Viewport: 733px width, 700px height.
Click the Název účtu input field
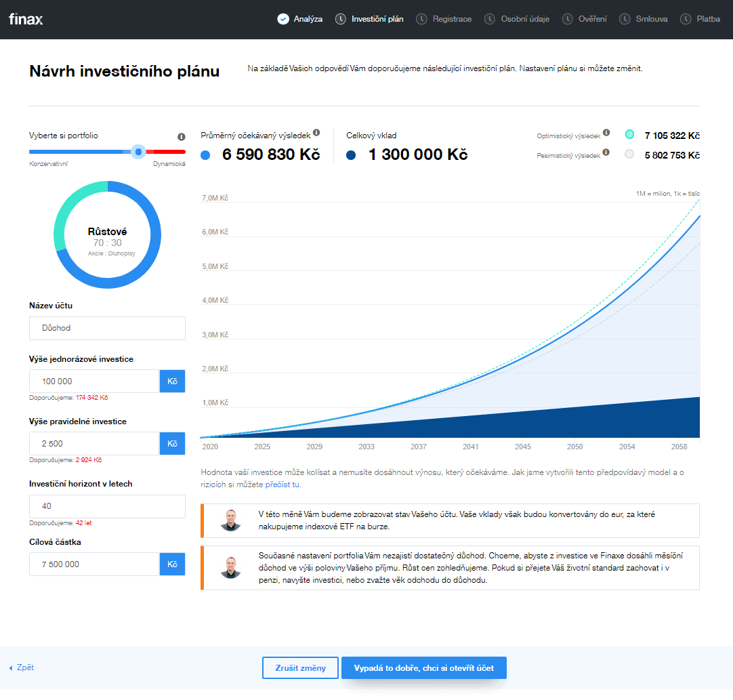[x=107, y=328]
